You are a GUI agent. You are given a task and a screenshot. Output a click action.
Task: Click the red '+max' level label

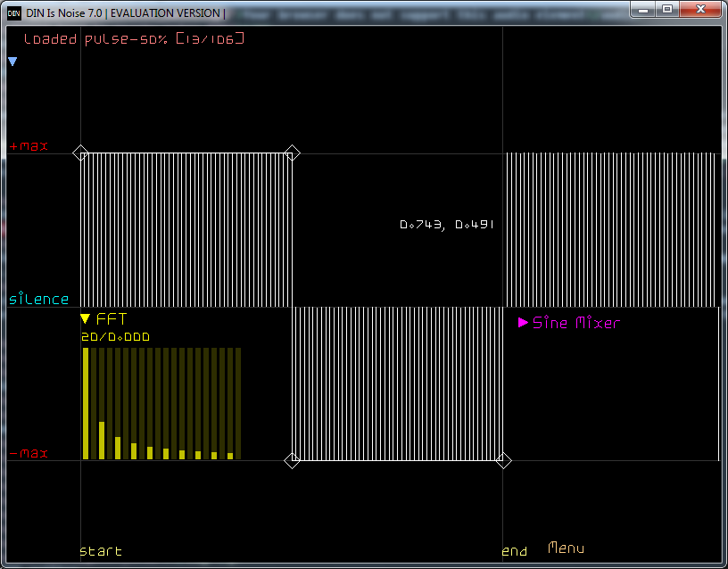[29, 145]
